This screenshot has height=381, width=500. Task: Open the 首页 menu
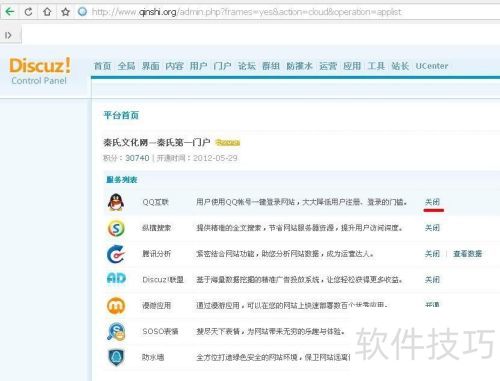point(102,66)
